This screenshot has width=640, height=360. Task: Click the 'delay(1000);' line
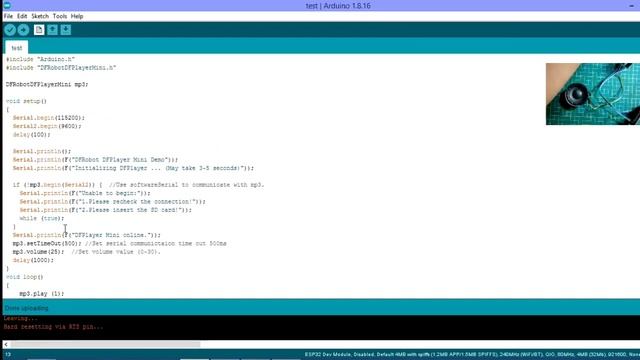(x=33, y=260)
